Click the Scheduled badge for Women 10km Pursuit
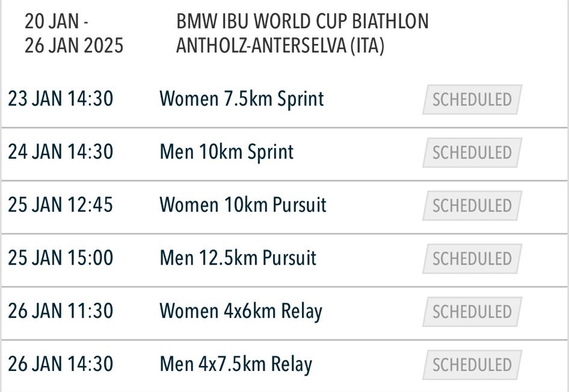 pos(472,206)
